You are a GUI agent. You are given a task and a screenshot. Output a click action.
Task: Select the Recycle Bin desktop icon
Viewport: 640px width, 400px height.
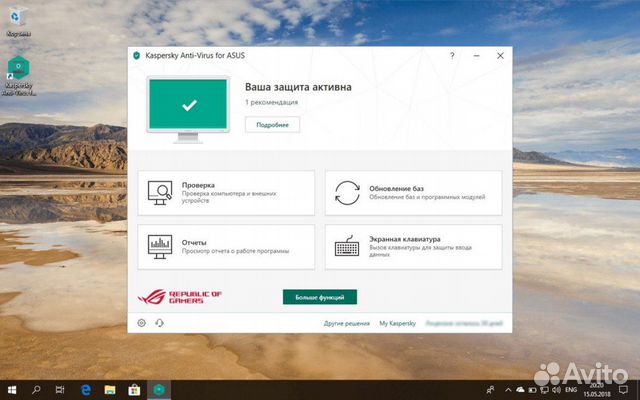[18, 22]
